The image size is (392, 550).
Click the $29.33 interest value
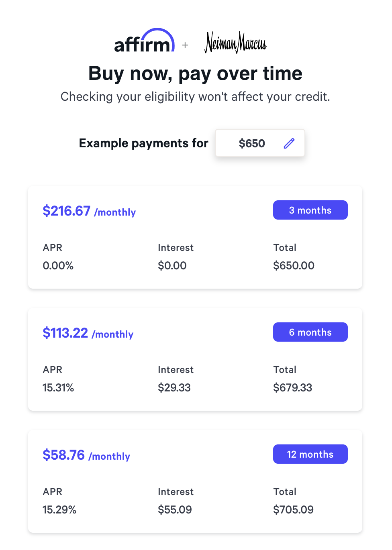pyautogui.click(x=174, y=387)
